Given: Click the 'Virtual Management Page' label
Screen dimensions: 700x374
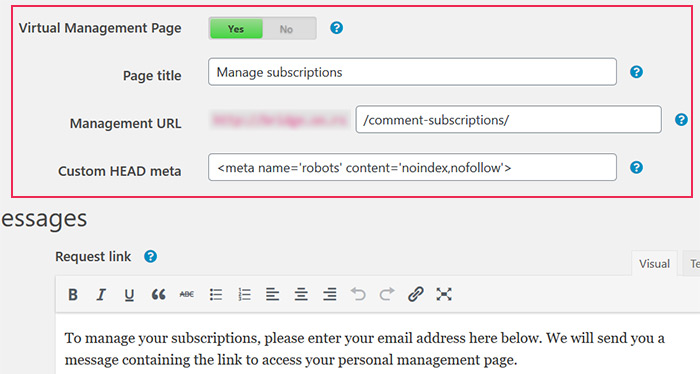Looking at the screenshot, I should click(100, 28).
